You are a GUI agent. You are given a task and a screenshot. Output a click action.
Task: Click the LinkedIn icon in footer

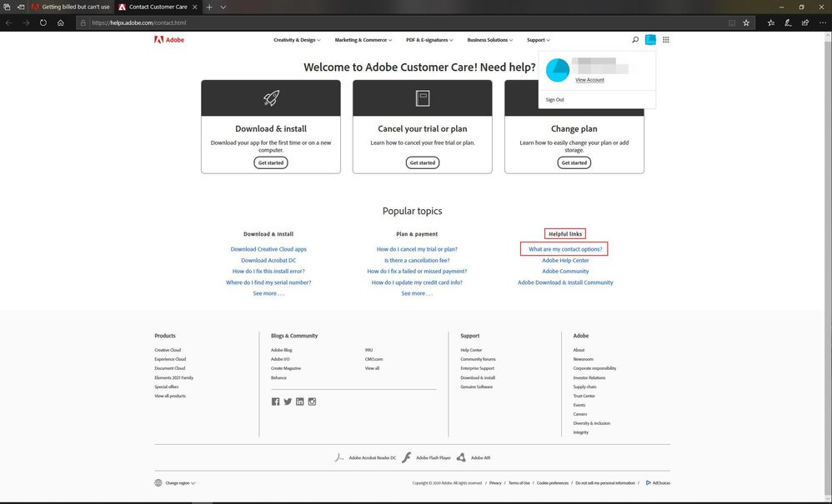coord(300,402)
